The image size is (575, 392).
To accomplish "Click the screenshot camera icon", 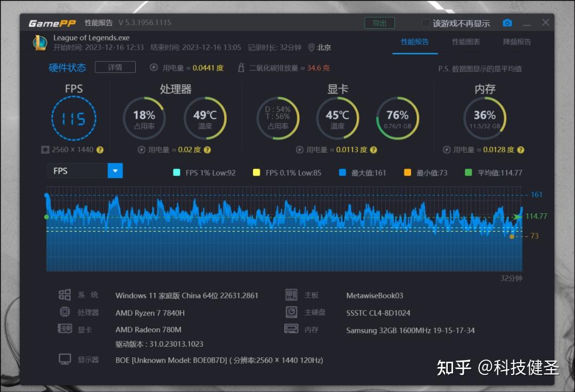I will pyautogui.click(x=507, y=23).
